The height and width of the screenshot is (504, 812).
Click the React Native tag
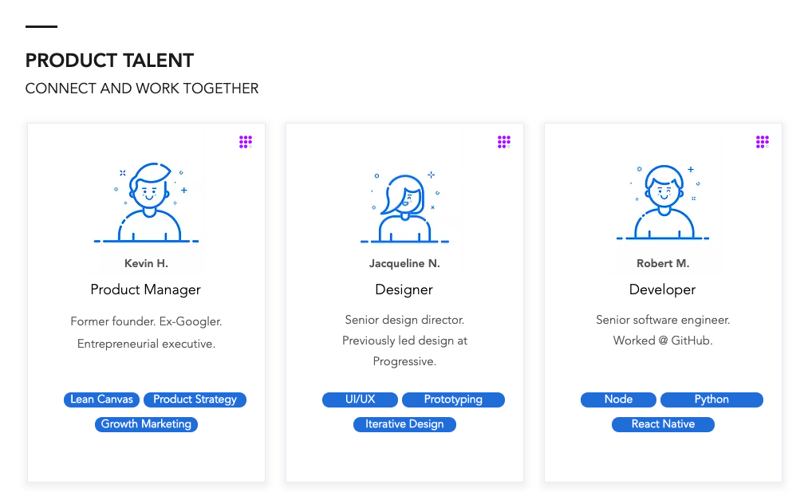[x=663, y=424]
